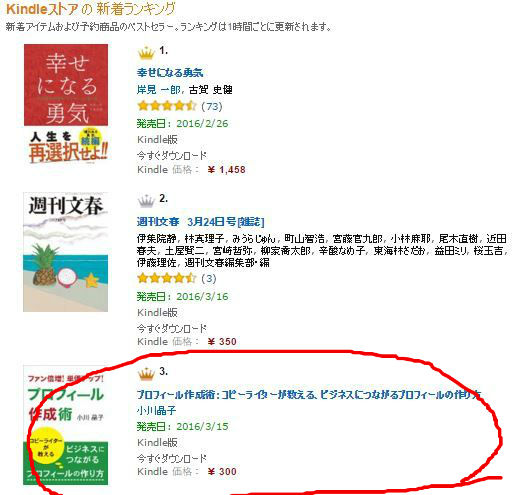Open the 幸せになる勇気 book cover
522x495 pixels.
(66, 104)
